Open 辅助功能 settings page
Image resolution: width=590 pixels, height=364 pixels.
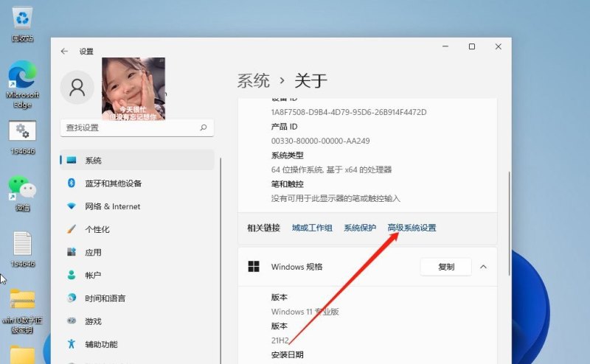coord(137,343)
